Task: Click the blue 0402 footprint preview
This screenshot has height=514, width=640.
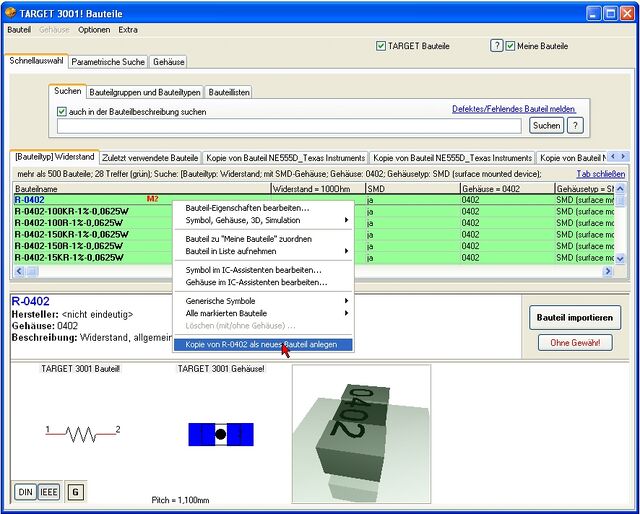Action: [x=221, y=434]
